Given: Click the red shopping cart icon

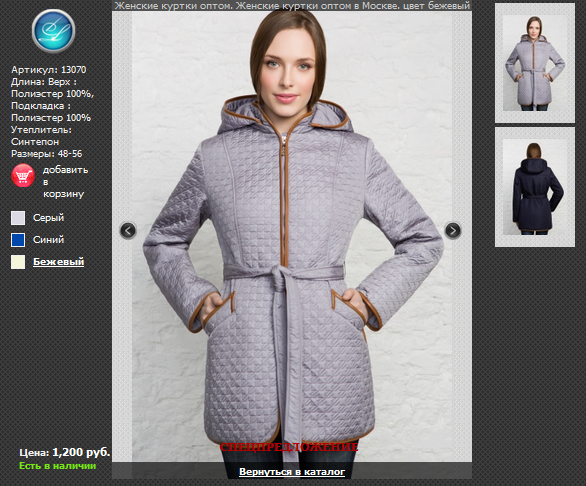Looking at the screenshot, I should [x=23, y=175].
